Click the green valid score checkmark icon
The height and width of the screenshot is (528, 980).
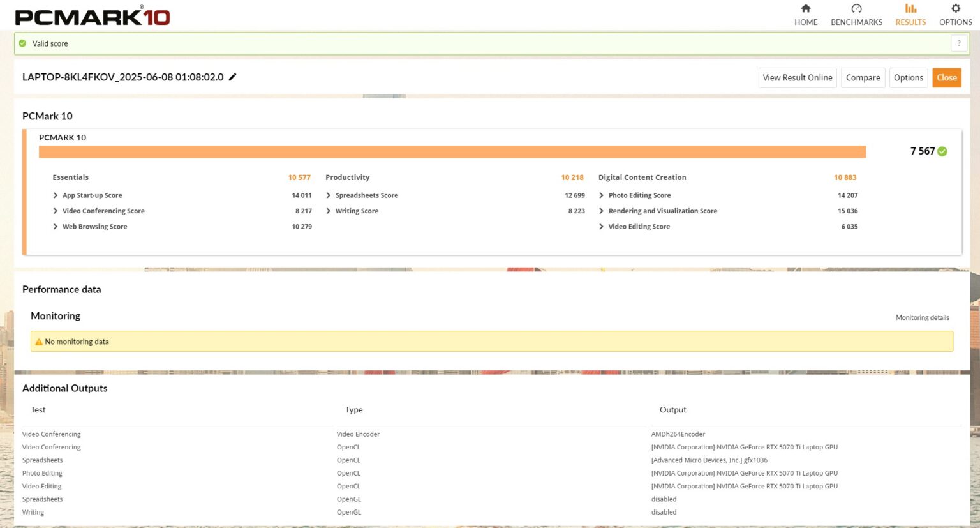[23, 43]
